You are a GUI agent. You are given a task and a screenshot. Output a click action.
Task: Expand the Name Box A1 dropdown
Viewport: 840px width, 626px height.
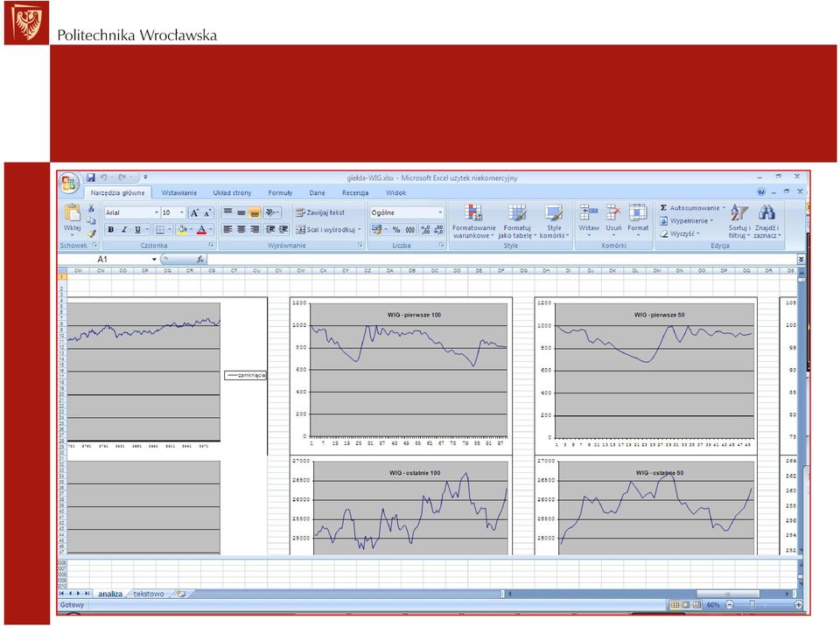pos(154,259)
